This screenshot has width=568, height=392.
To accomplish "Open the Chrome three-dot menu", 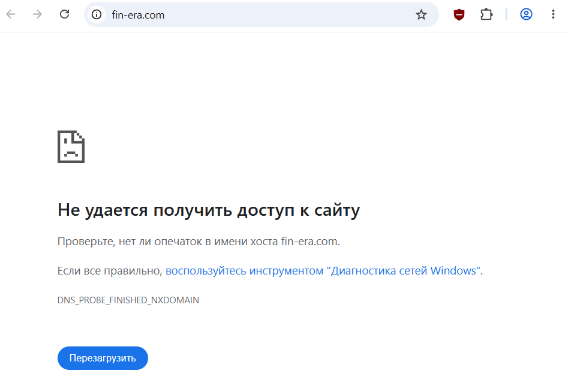I will click(553, 14).
